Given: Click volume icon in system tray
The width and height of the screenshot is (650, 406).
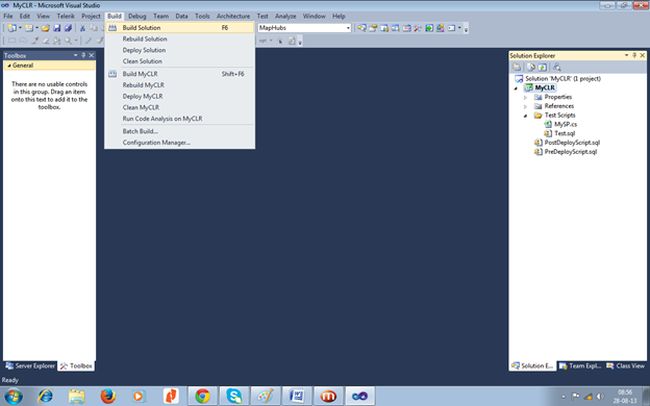Looking at the screenshot, I should click(x=599, y=396).
